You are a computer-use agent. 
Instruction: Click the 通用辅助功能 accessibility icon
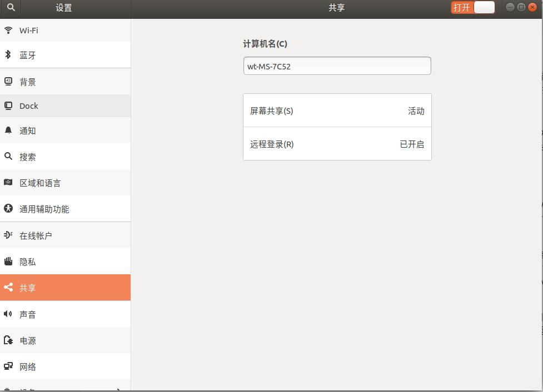pos(8,209)
